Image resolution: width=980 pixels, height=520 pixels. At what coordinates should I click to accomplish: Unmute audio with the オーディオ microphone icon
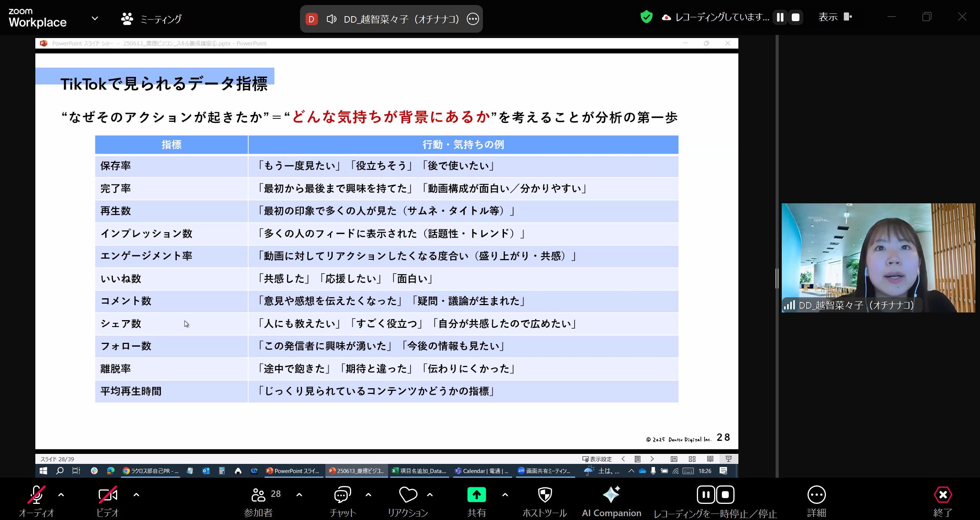[36, 495]
